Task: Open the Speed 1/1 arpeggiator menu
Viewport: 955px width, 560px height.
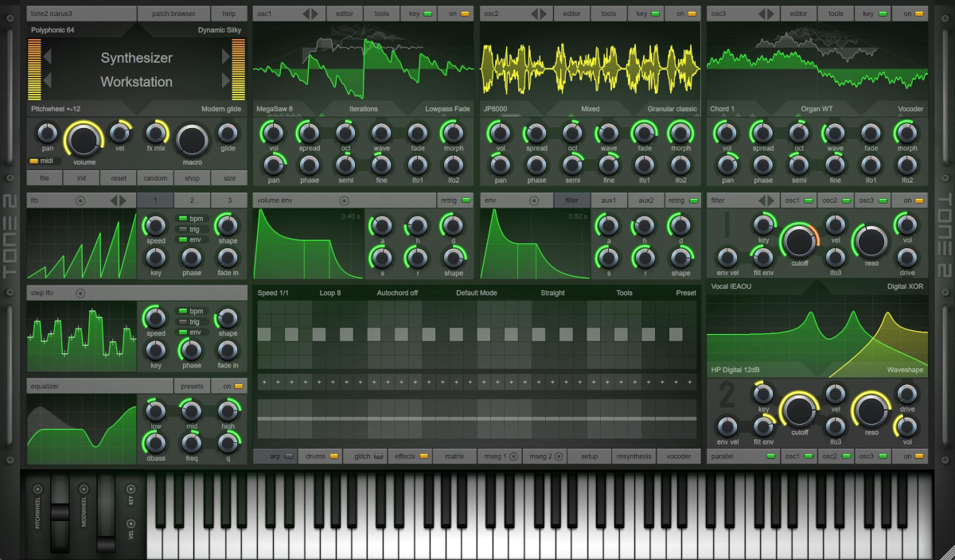Action: (x=272, y=293)
